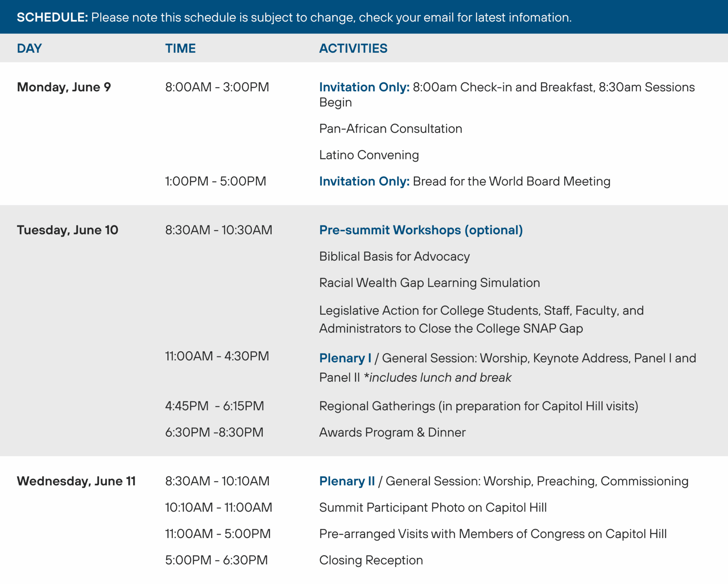Click the Tuesday, June 10 day label
Screen dimensions: 728x584
[x=68, y=230]
